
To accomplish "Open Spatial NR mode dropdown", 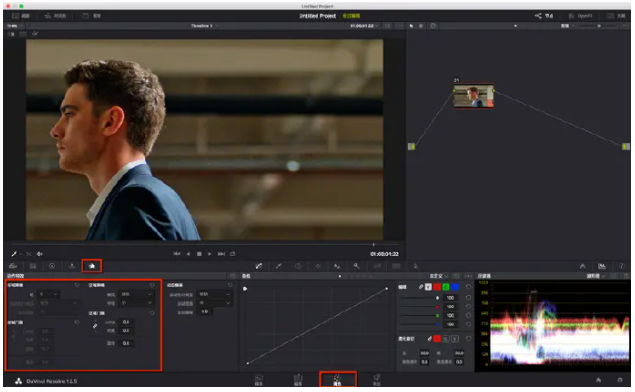I will 136,294.
